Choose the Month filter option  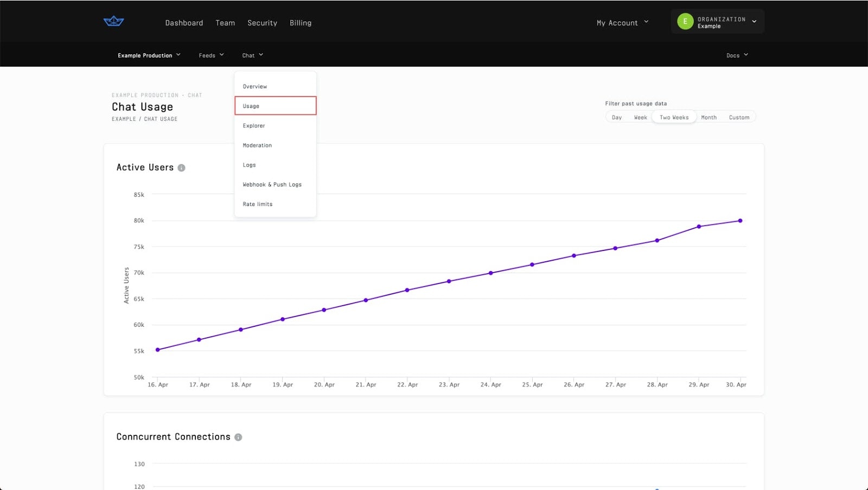coord(709,117)
